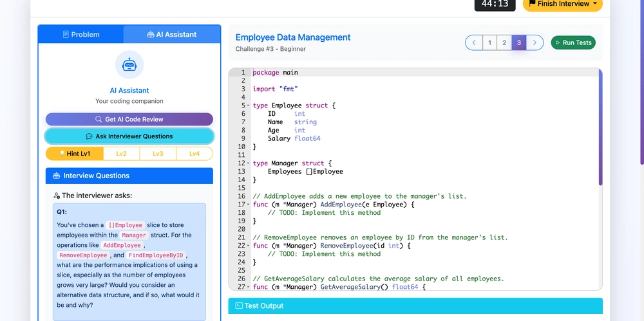The image size is (644, 321).
Task: Click the document icon on Problem tab
Action: (66, 35)
